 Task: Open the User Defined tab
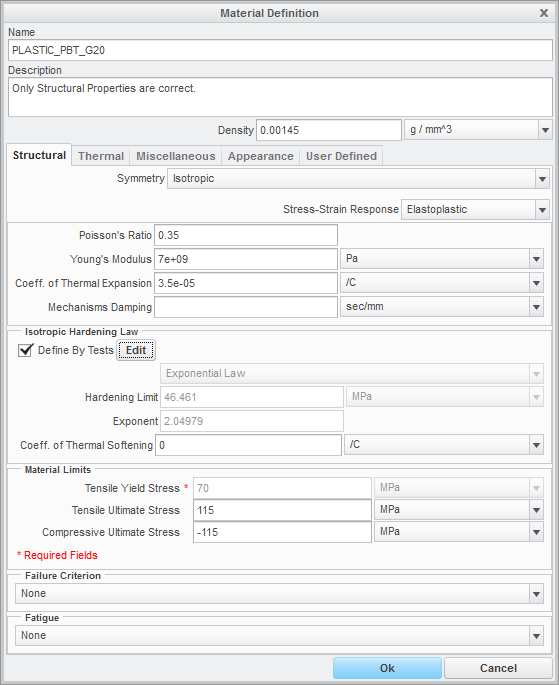tap(341, 156)
